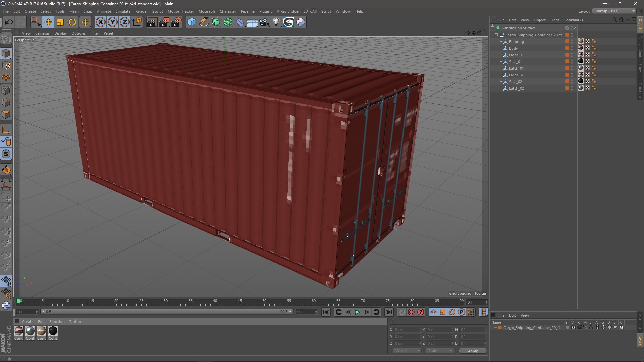Select the Scale tool
The width and height of the screenshot is (644, 362).
[60, 22]
